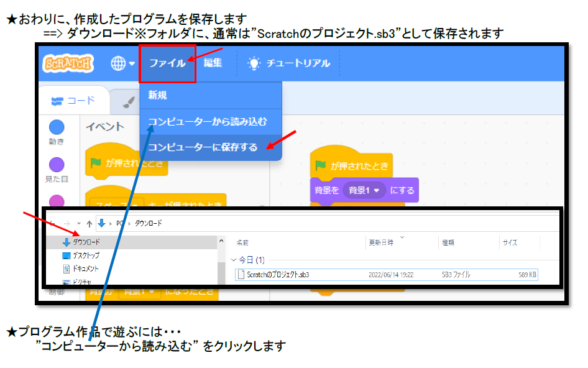This screenshot has width=588, height=368.
Task: Click the Up arrow in Explorer navigation
Action: (90, 223)
